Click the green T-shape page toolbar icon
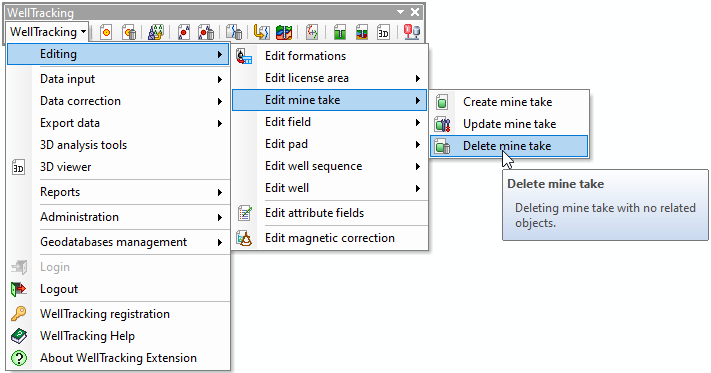This screenshot has height=373, width=711. (339, 32)
